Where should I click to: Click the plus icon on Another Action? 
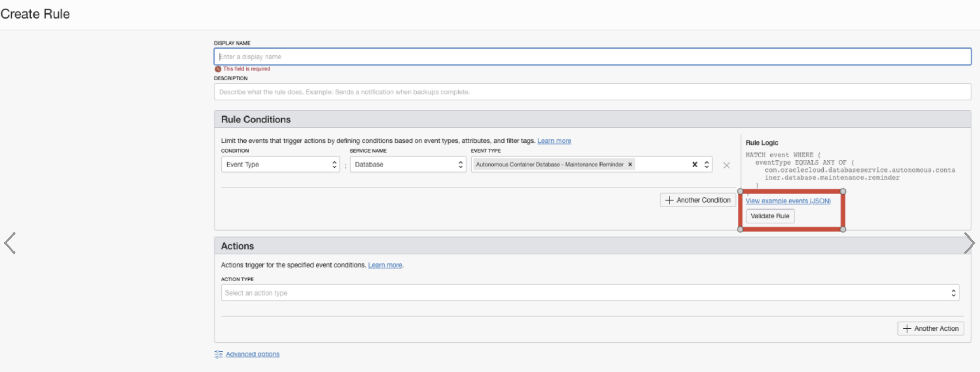tap(907, 328)
